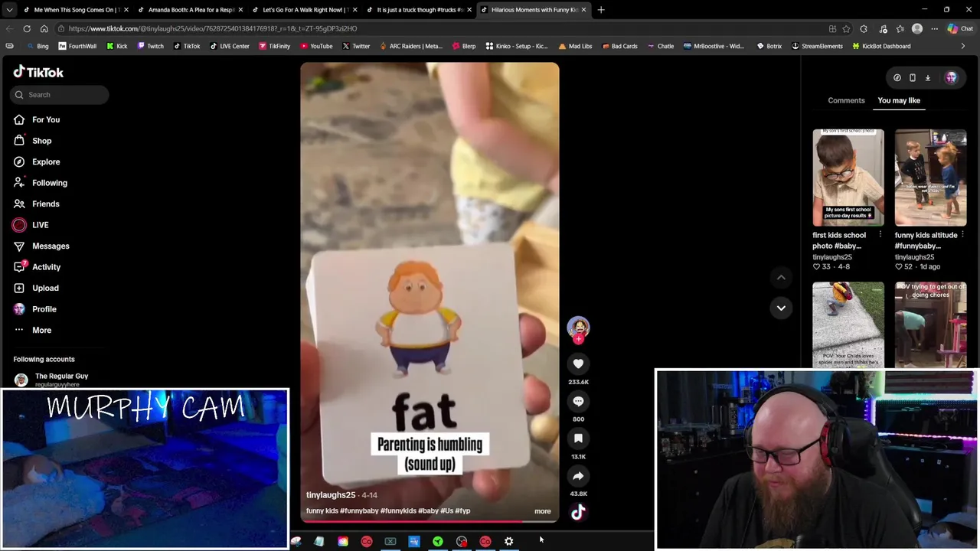The image size is (980, 551).
Task: Open the Blerp bookmark
Action: 464,46
